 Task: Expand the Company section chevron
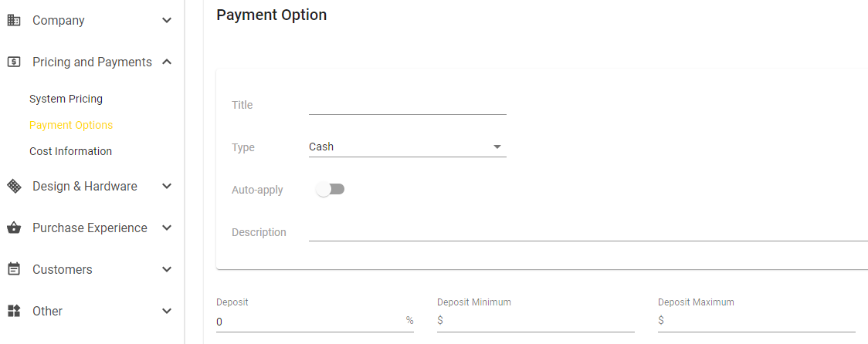(x=167, y=21)
